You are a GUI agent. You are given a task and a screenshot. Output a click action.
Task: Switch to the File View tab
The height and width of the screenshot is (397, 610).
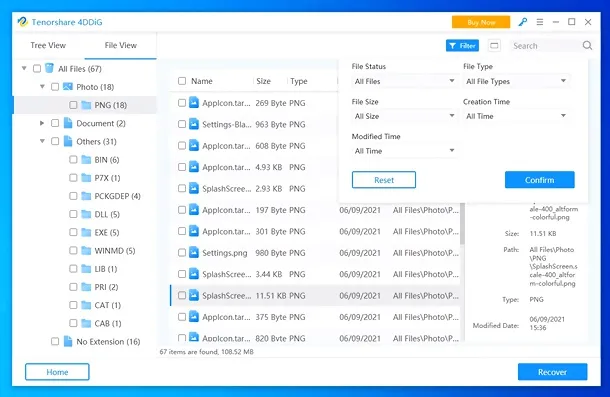point(121,46)
